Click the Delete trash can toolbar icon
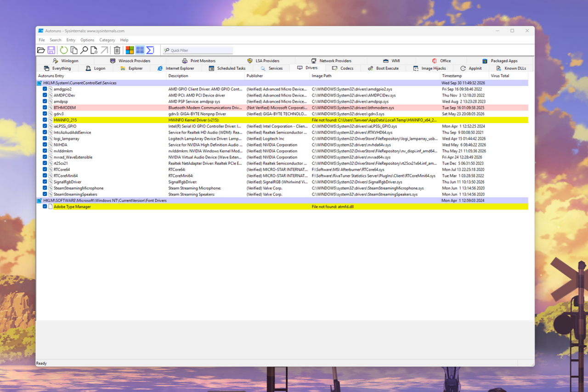 click(x=117, y=50)
